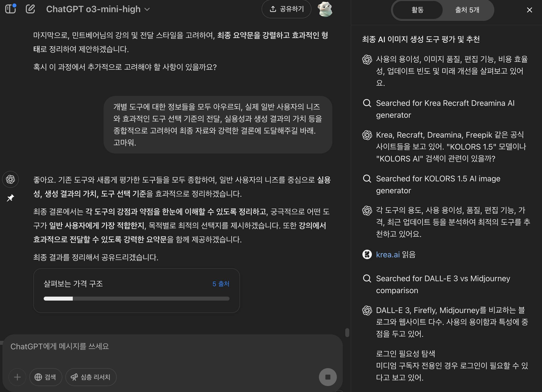Click the krea.ai favicon icon
542x392 pixels.
point(367,254)
